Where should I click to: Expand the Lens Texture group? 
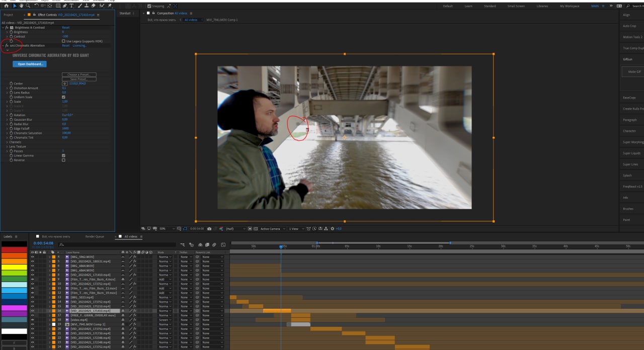click(x=8, y=146)
